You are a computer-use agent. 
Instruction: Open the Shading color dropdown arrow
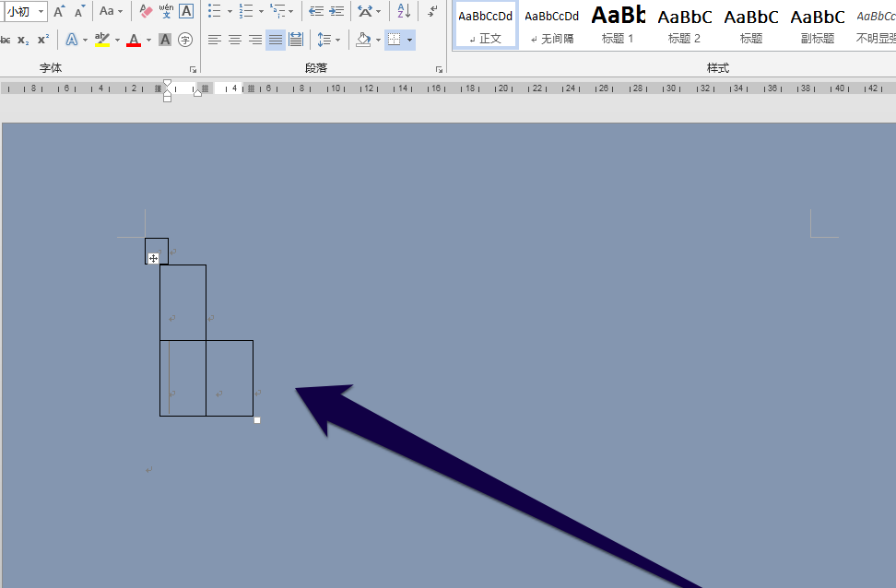pyautogui.click(x=378, y=40)
